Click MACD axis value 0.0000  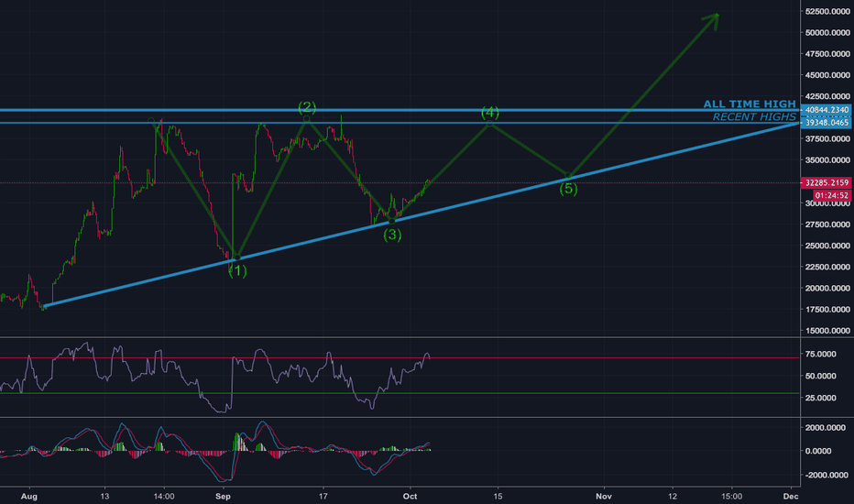(818, 451)
